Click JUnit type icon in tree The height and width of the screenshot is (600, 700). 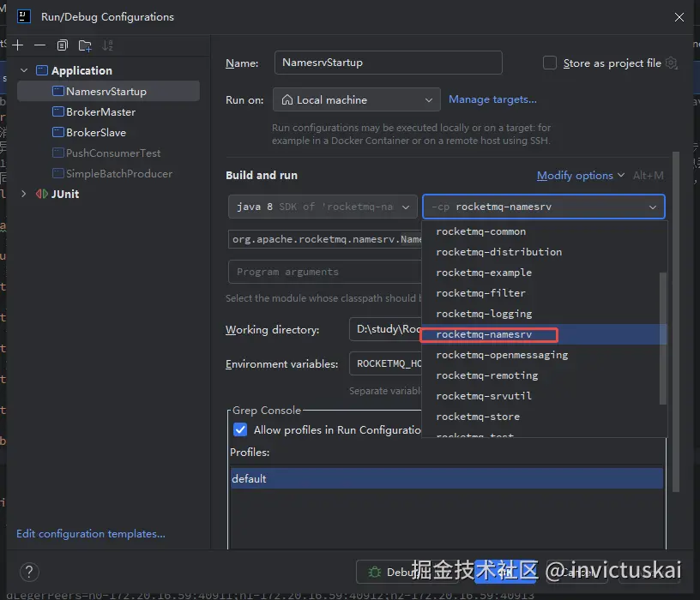pos(42,194)
